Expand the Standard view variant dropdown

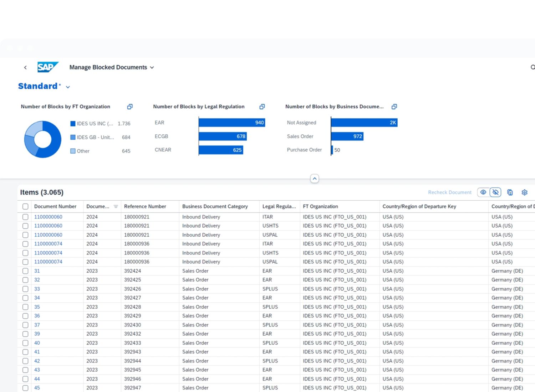click(68, 87)
